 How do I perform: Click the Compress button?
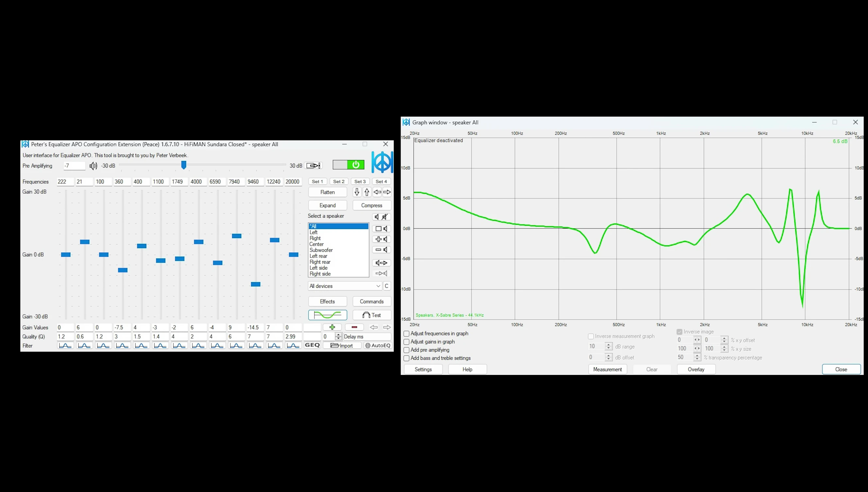click(x=372, y=205)
